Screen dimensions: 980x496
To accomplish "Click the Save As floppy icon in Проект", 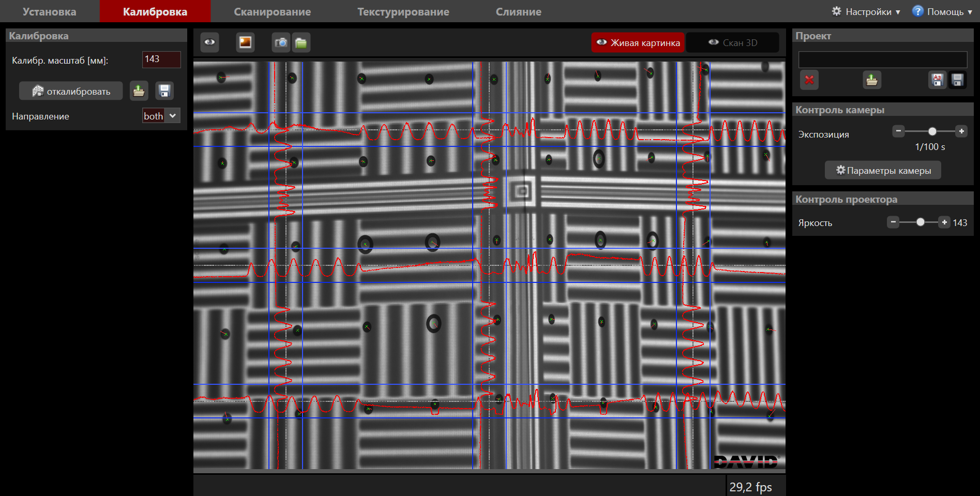I will tap(937, 80).
